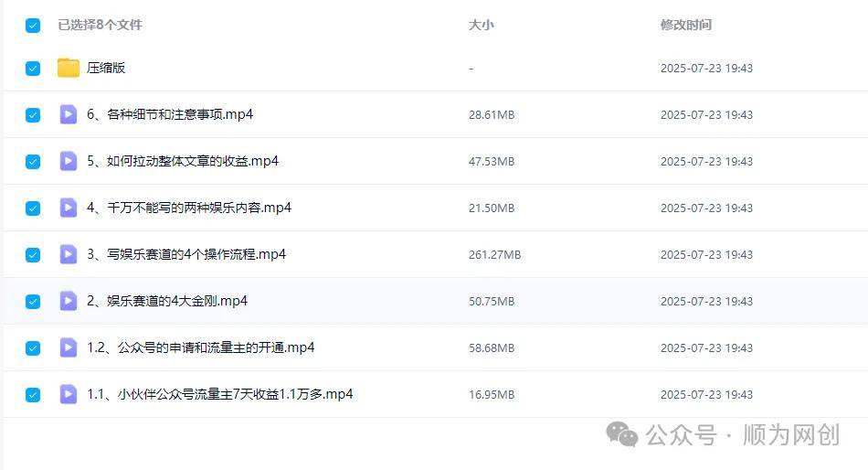Deselect checkbox for 1.1、小伙伴公众号 file
This screenshot has height=470, width=868.
click(33, 395)
